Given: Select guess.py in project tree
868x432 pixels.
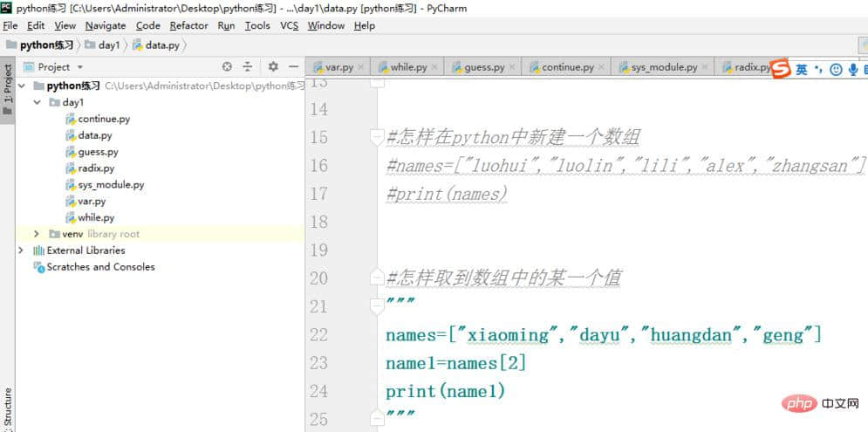Looking at the screenshot, I should click(98, 152).
